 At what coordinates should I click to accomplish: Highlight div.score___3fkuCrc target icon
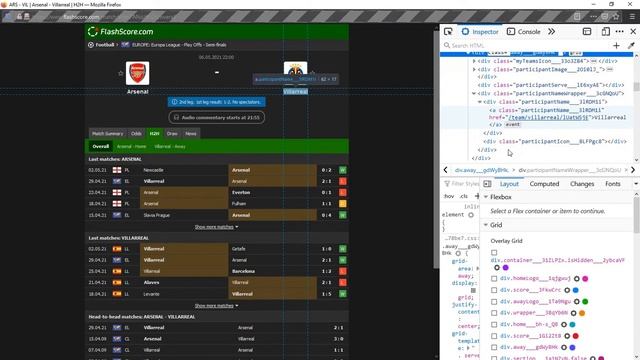pyautogui.click(x=567, y=290)
